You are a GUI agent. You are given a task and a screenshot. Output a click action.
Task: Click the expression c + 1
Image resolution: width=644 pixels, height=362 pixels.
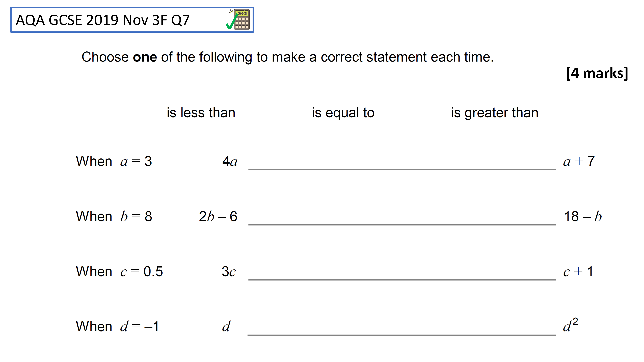click(x=578, y=271)
